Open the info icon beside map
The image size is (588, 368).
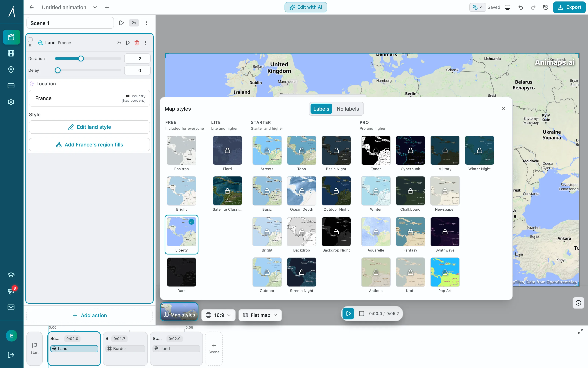coord(578,303)
